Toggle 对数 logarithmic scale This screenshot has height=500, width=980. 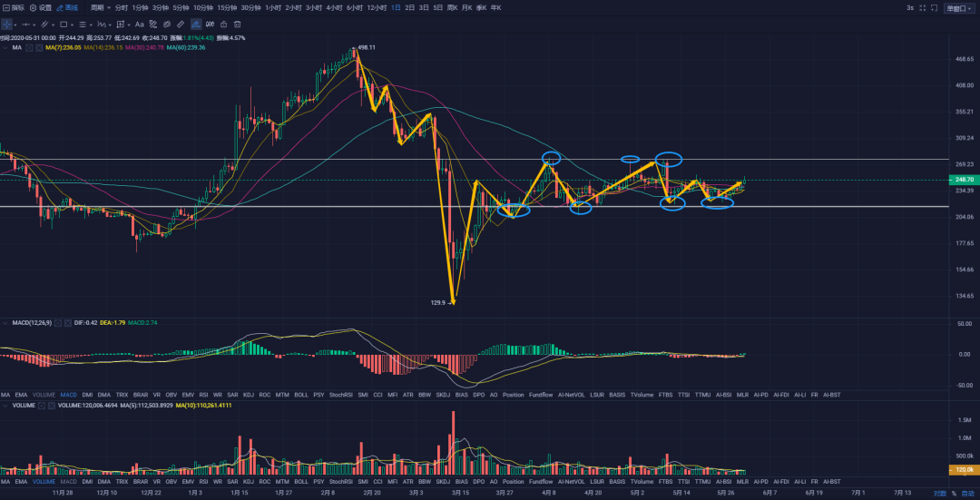coord(939,494)
